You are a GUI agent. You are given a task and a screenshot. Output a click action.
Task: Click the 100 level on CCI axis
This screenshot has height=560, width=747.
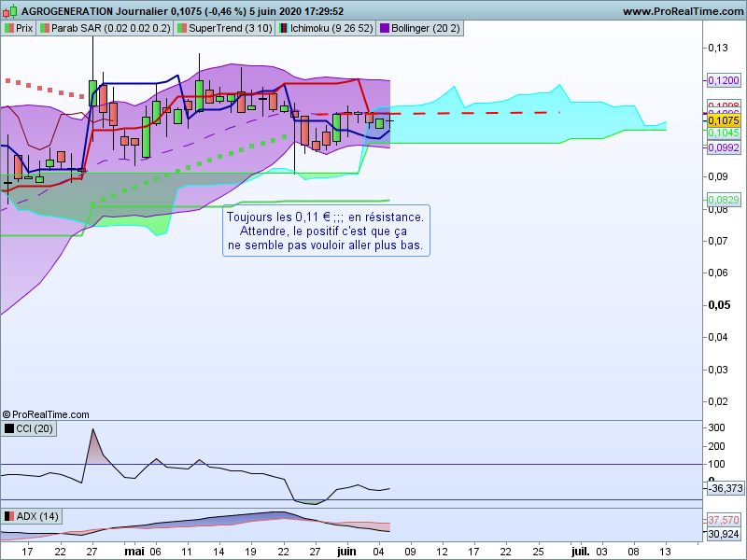point(716,464)
